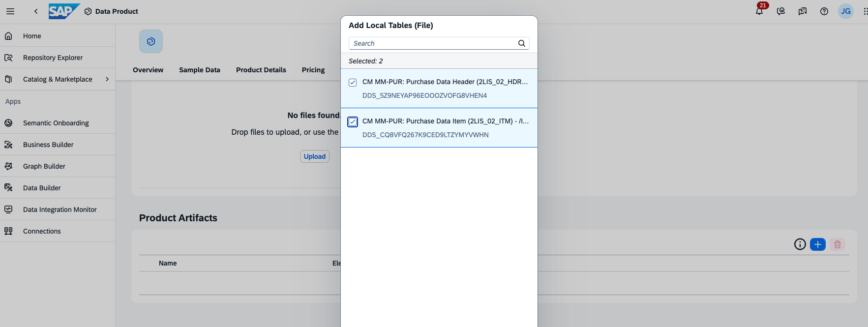Click the Upload button
The width and height of the screenshot is (868, 327).
315,156
